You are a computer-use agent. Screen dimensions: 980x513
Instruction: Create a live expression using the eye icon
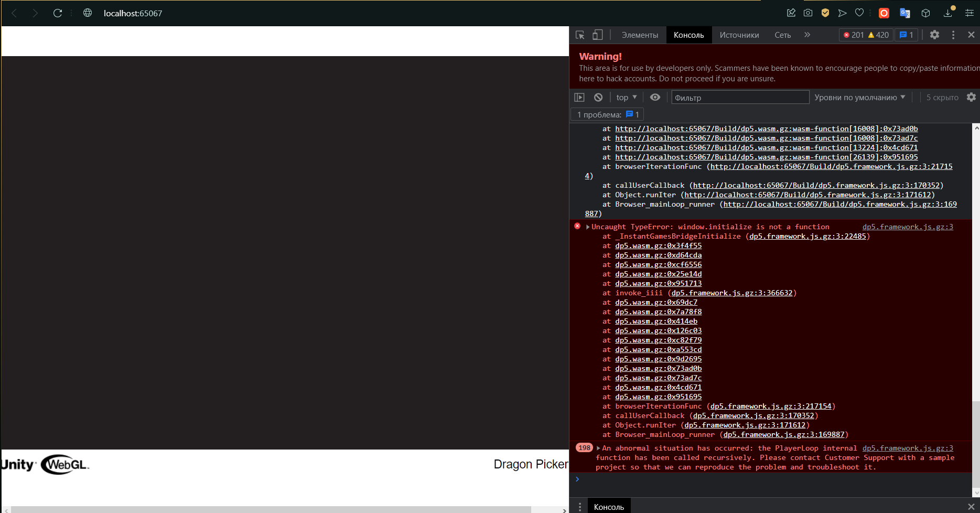click(655, 97)
